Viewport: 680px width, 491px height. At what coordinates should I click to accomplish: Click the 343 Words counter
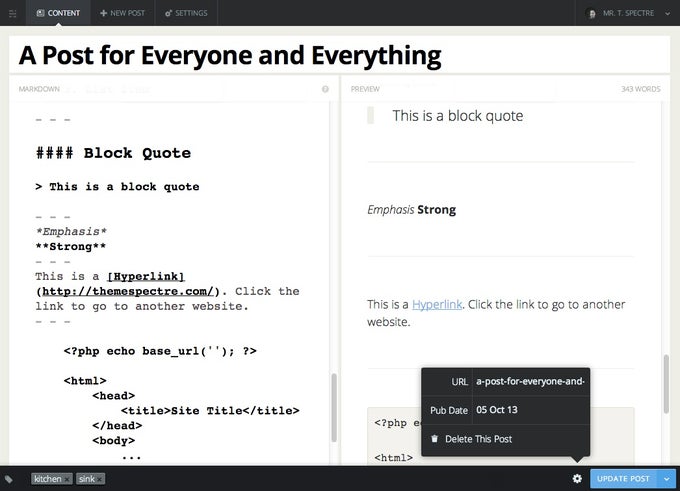tap(641, 89)
